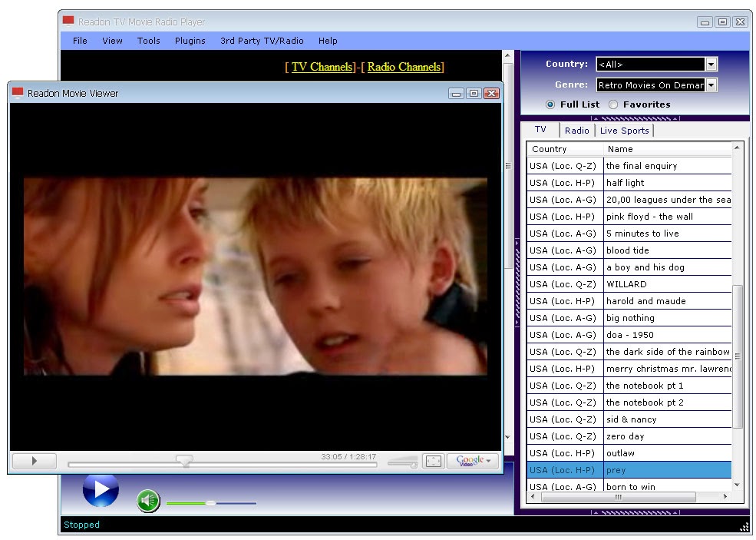Follow the TV Channels link
Screen dimensions: 756x540
(x=322, y=67)
